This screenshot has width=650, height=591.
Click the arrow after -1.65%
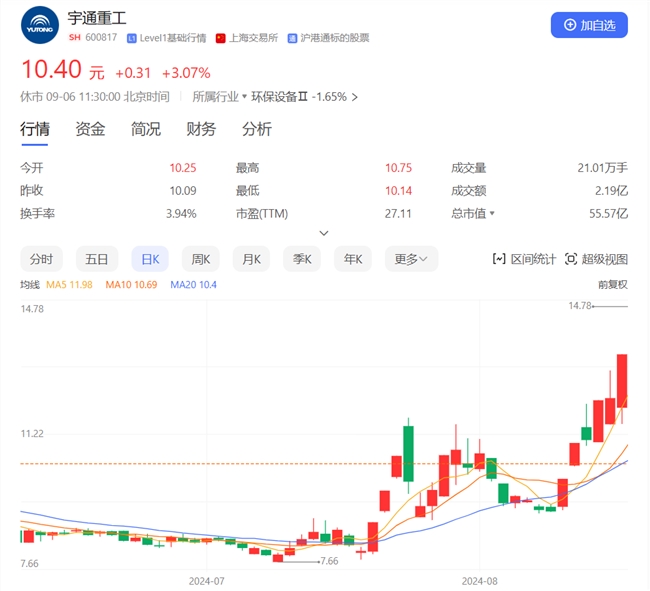click(x=354, y=97)
